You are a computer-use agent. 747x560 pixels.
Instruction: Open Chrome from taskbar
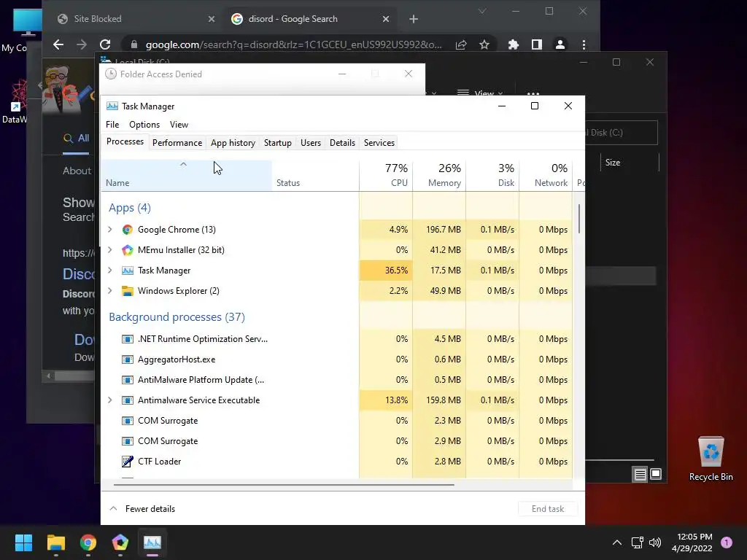[x=88, y=542]
